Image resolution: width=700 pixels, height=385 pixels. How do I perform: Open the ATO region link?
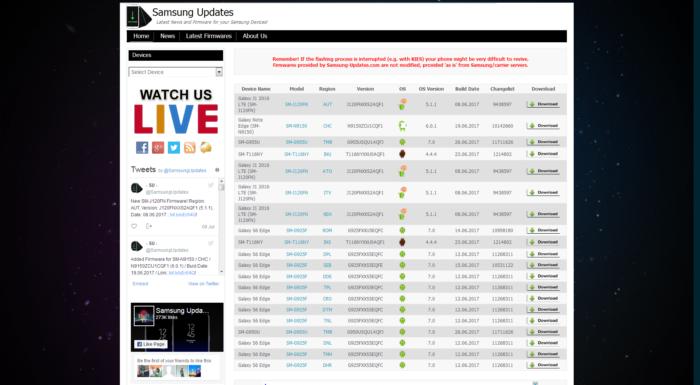click(x=327, y=171)
